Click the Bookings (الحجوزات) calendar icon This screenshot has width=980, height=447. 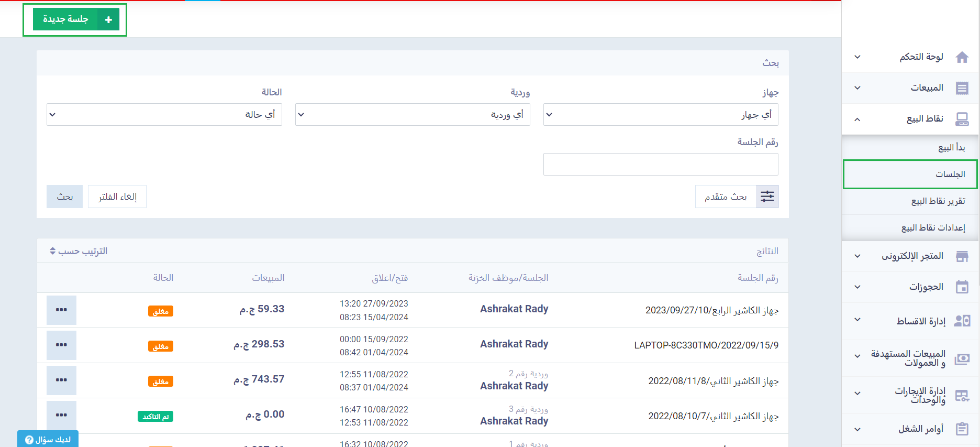click(x=962, y=287)
